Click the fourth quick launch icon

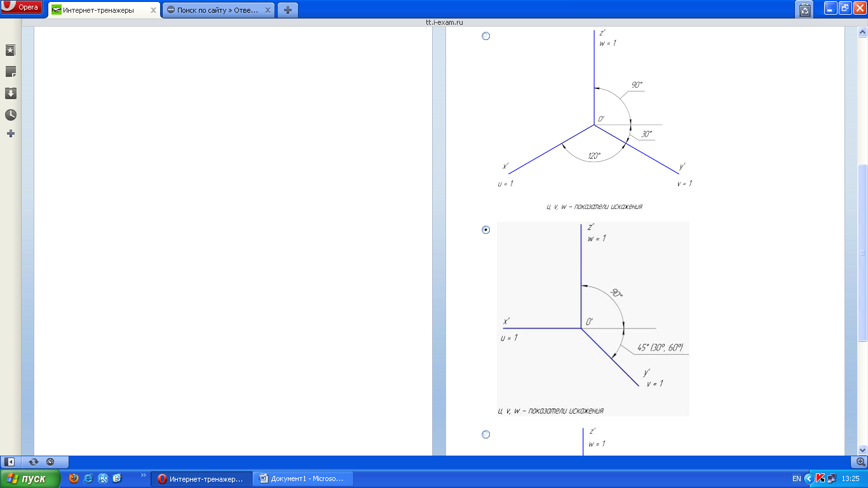(118, 478)
